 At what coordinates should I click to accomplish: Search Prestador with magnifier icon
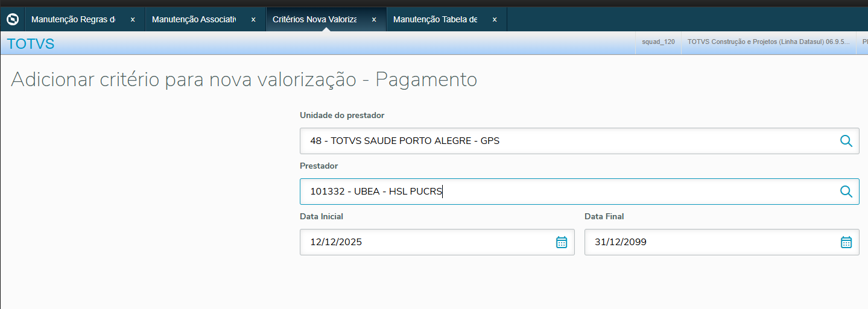point(846,192)
